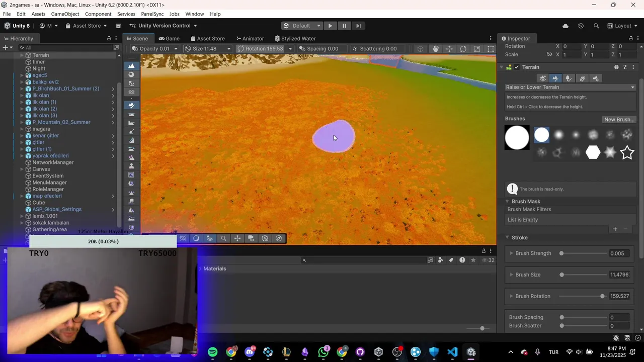Open the Create Neighbor Terrains tab icon
This screenshot has height=362, width=644.
tap(542, 78)
